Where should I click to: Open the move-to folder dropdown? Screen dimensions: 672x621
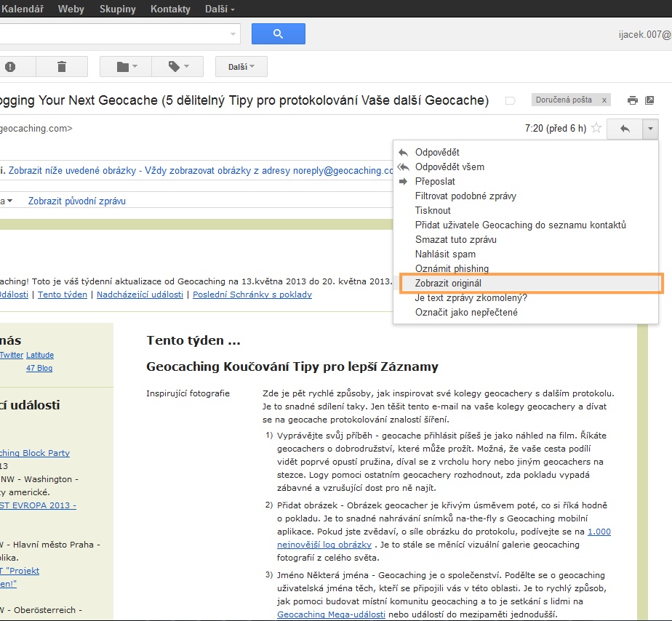pos(127,67)
